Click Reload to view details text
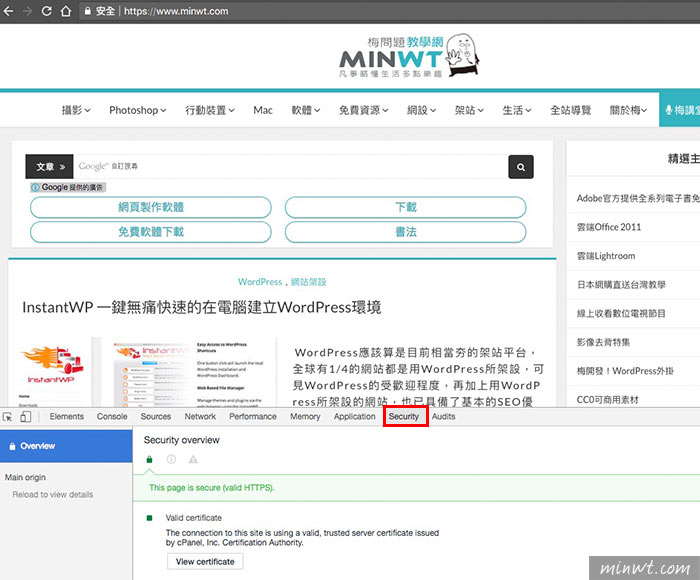700x580 pixels. pos(53,495)
